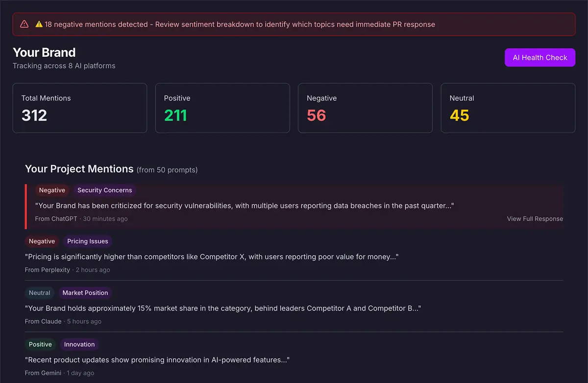Click the AI-powered features innovation quote
Viewport: 588px width, 383px height.
(157, 360)
